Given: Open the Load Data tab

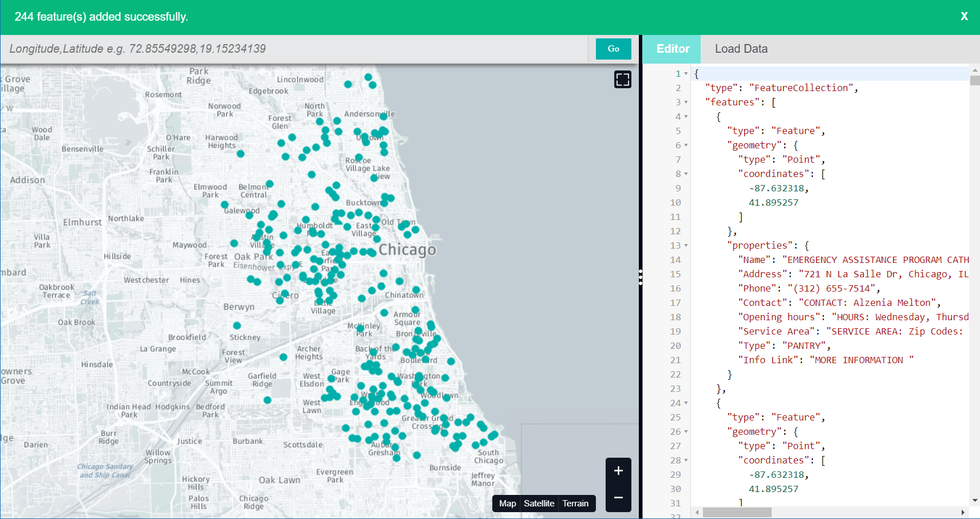Looking at the screenshot, I should coord(741,49).
